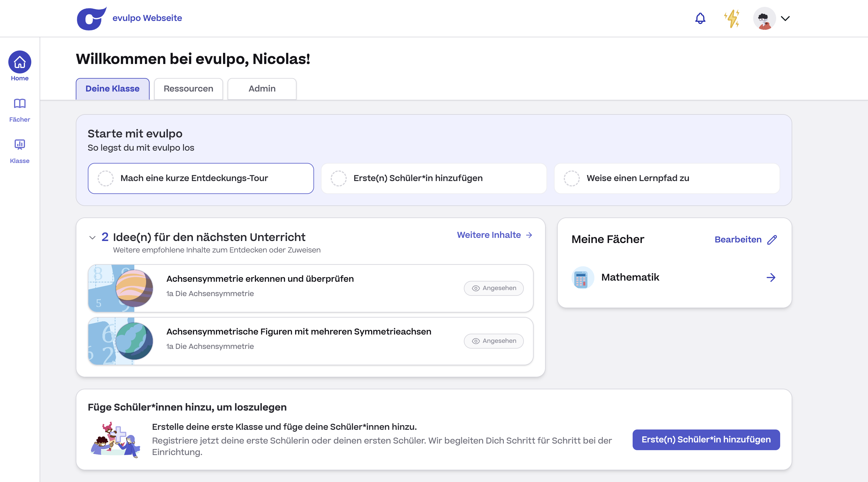Click the '1a Die Achsensymmetrie' subtitle under first lesson
Image resolution: width=868 pixels, height=482 pixels.
(x=210, y=294)
